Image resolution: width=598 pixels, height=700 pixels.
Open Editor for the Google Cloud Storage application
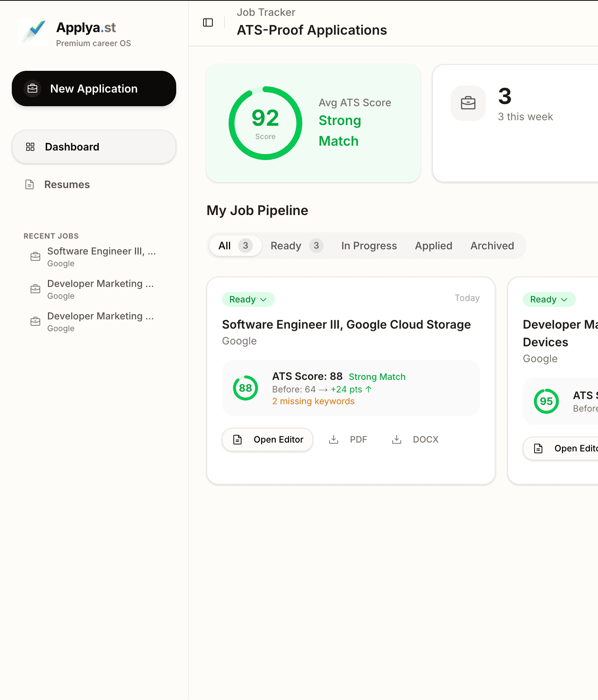pos(267,439)
